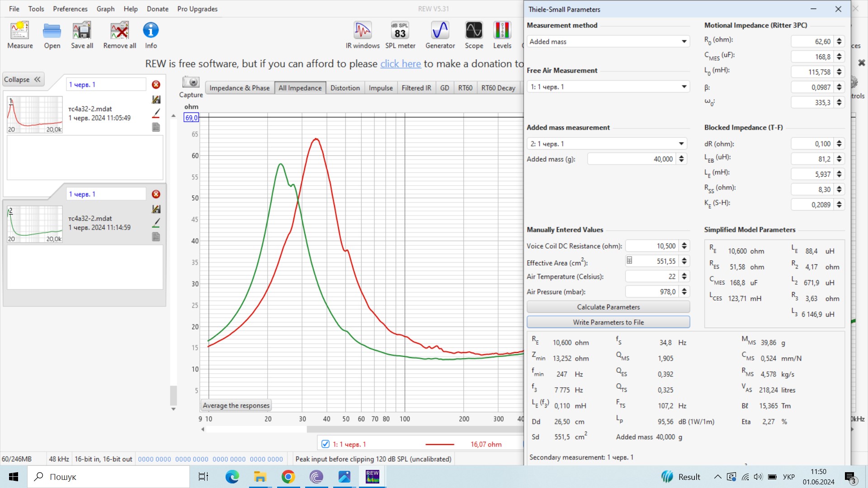
Task: Select second measurement thumbnail
Action: 35,224
